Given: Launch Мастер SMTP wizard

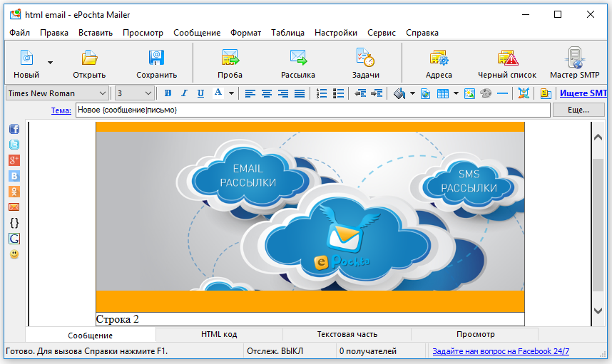Looking at the screenshot, I should coord(574,63).
